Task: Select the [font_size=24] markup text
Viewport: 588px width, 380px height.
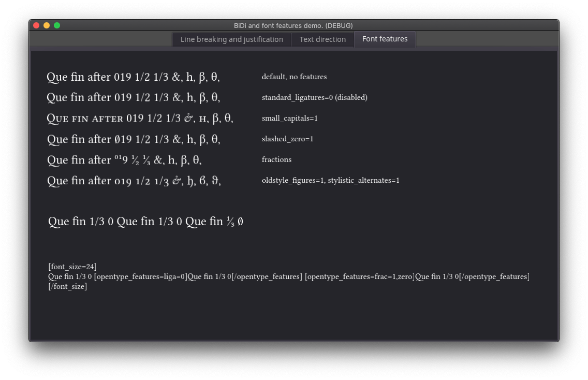Action: (x=71, y=267)
